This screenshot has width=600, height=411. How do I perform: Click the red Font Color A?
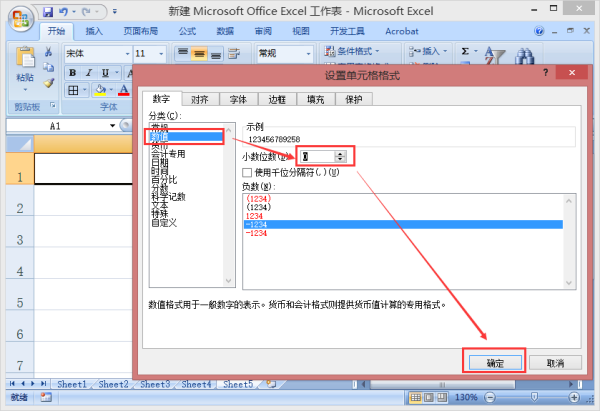pos(124,90)
